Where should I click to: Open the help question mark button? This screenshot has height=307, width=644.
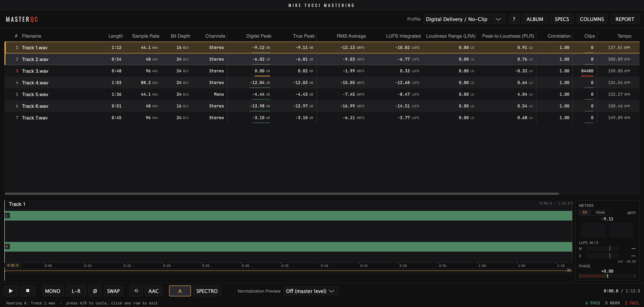pos(514,19)
